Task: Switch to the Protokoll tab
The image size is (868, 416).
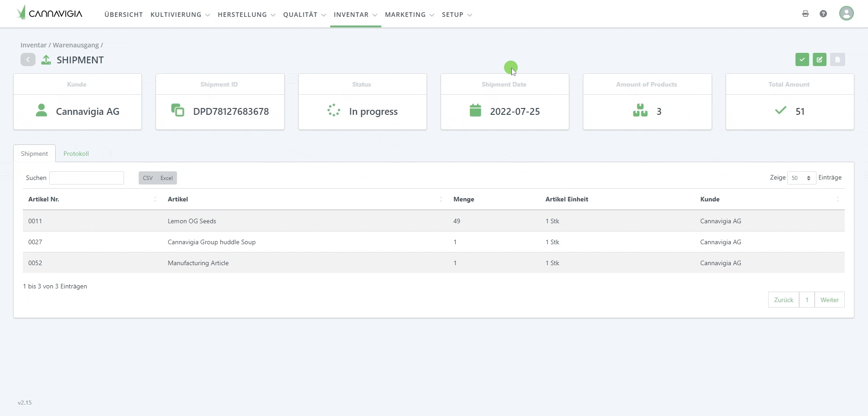Action: [76, 154]
